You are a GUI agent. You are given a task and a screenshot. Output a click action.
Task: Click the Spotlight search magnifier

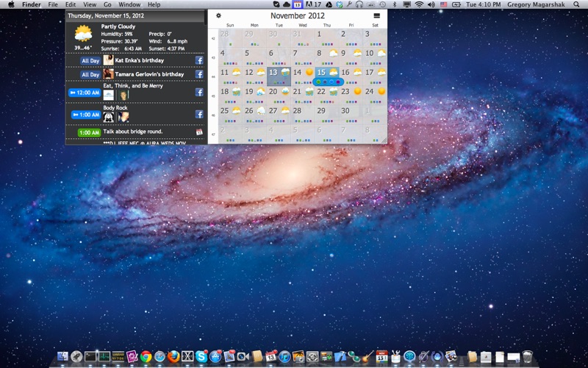pyautogui.click(x=577, y=4)
